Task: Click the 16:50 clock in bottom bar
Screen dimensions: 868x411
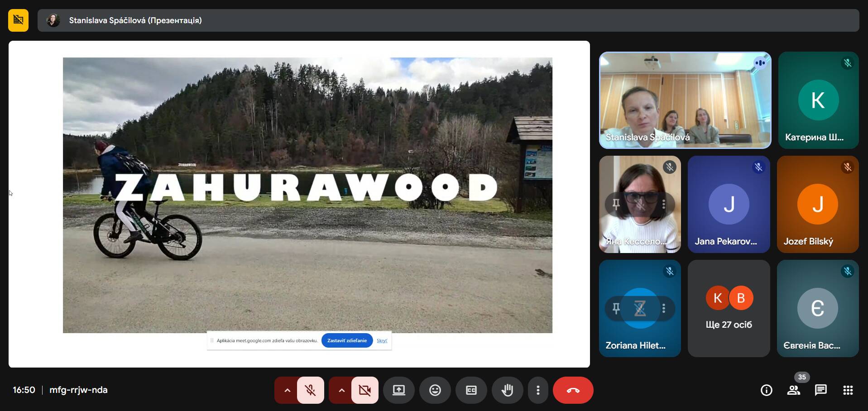Action: coord(24,390)
